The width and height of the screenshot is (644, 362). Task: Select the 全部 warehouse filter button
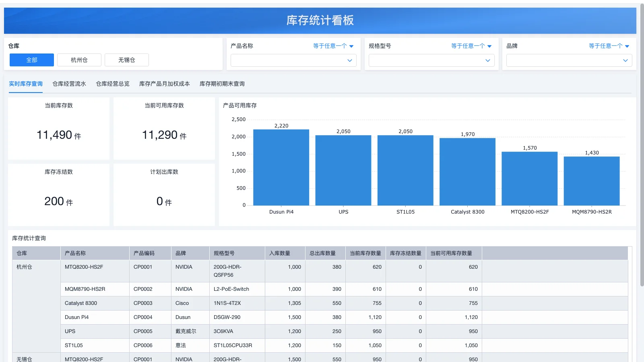tap(32, 60)
